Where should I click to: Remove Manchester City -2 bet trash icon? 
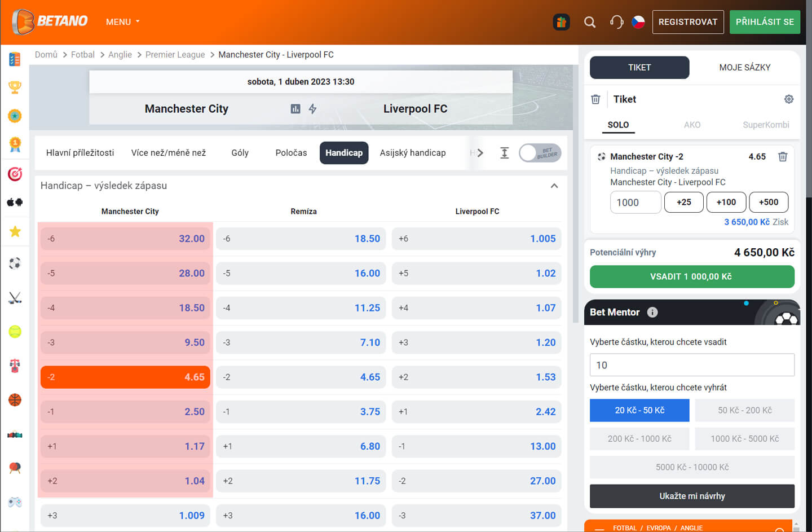[x=783, y=156]
